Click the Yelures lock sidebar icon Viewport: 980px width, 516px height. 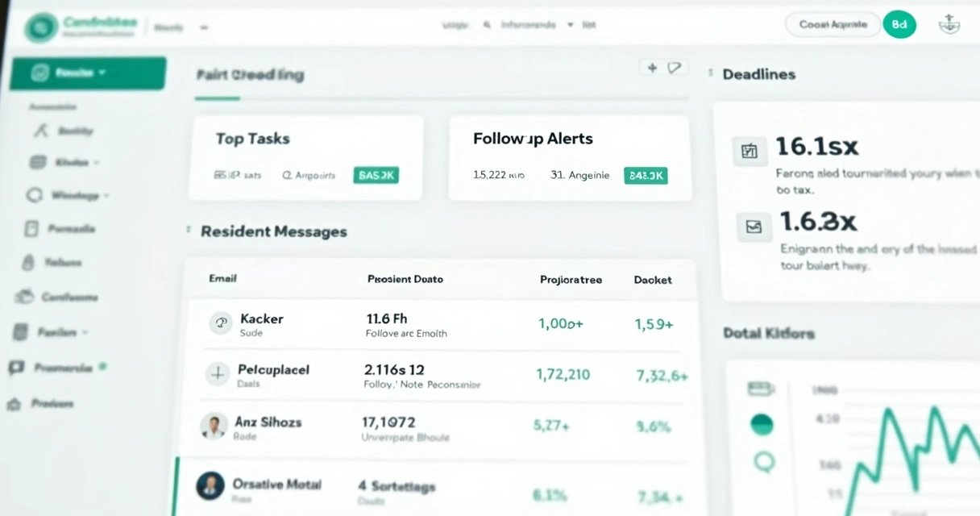(28, 262)
